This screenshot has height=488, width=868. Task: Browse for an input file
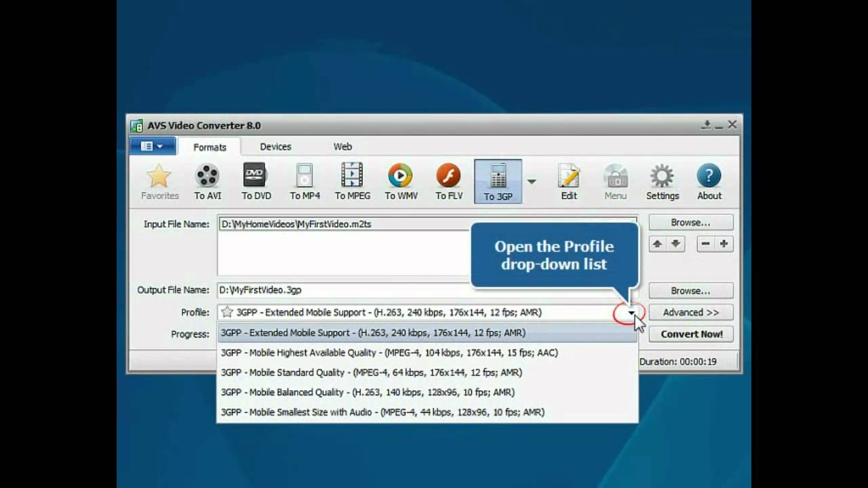pos(690,222)
